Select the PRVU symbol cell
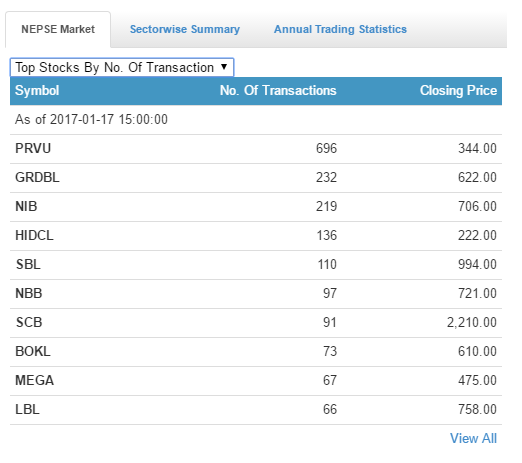522x463 pixels. 33,149
